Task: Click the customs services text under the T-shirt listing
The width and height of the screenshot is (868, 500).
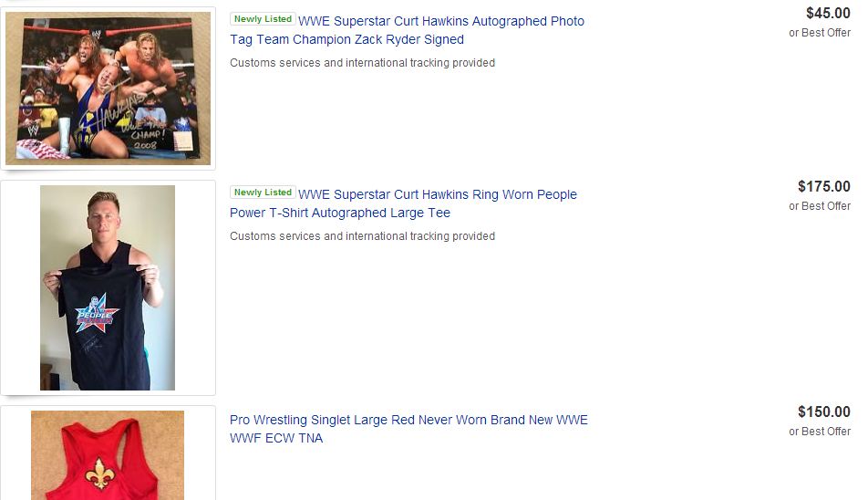Action: (362, 236)
